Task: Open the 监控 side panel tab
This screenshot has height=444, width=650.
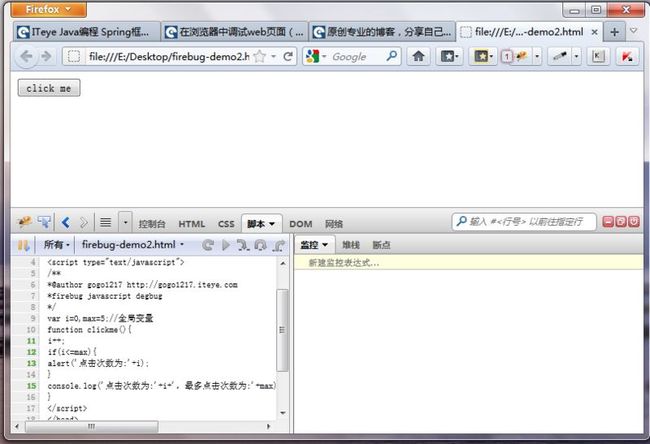Action: point(314,245)
